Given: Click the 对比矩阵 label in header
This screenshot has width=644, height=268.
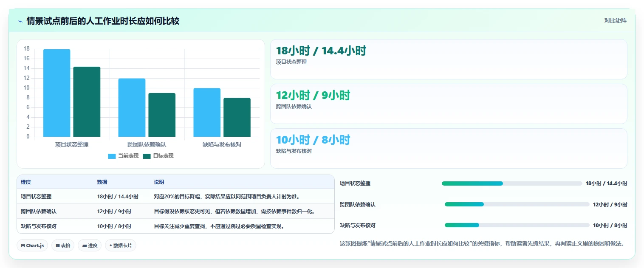Looking at the screenshot, I should (615, 20).
